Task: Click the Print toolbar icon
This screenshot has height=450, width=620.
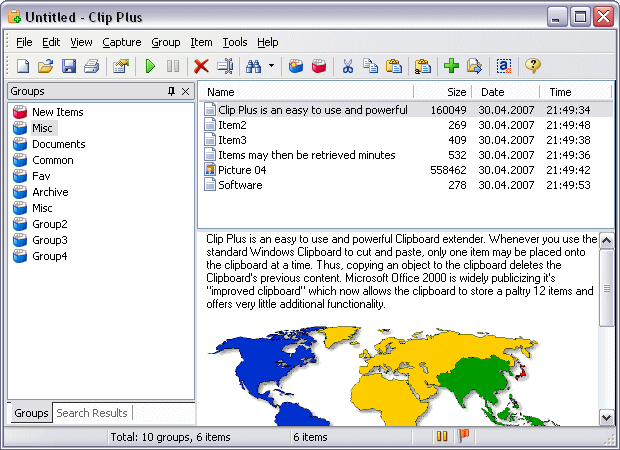Action: pos(92,66)
